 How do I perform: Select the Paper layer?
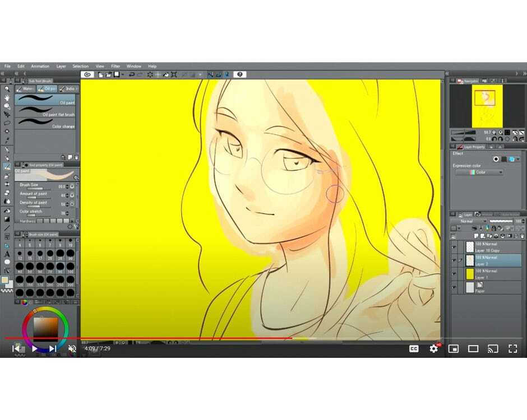[x=488, y=288]
